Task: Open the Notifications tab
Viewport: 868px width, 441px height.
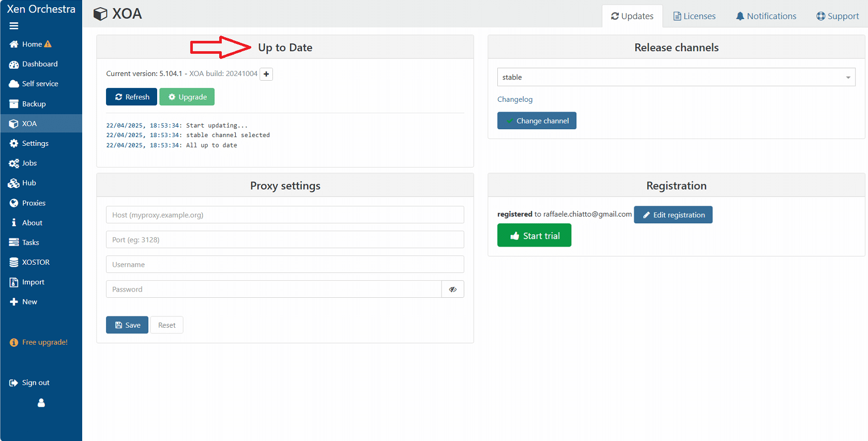Action: (766, 16)
